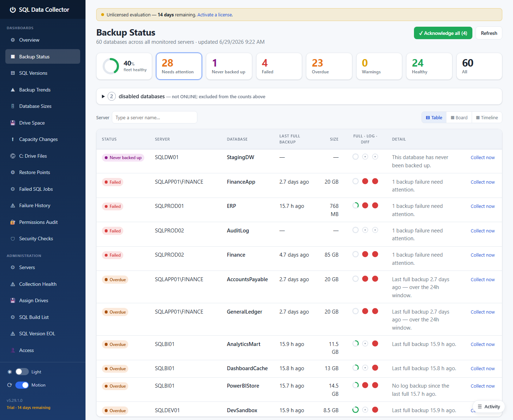
Task: Click the Access user icon
Action: pos(13,350)
